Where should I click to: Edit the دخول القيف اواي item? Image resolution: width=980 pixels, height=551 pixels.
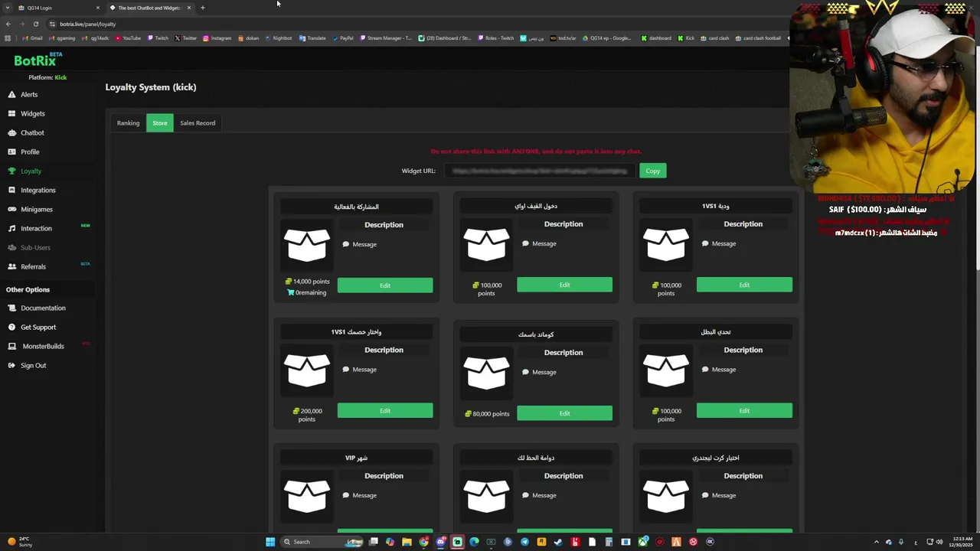pos(564,285)
